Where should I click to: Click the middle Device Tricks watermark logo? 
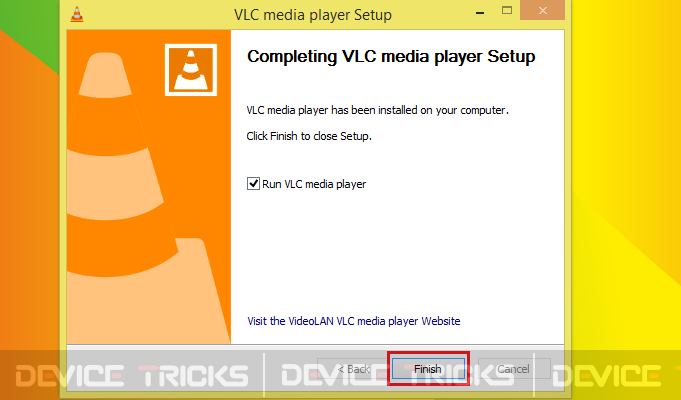pos(397,376)
